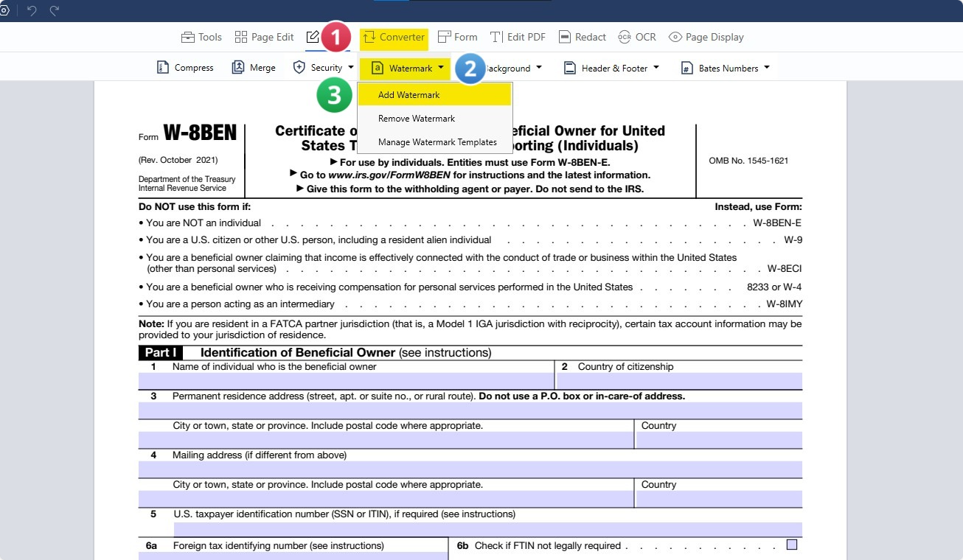963x560 pixels.
Task: Click the Do NOT use this form if text
Action: (195, 207)
